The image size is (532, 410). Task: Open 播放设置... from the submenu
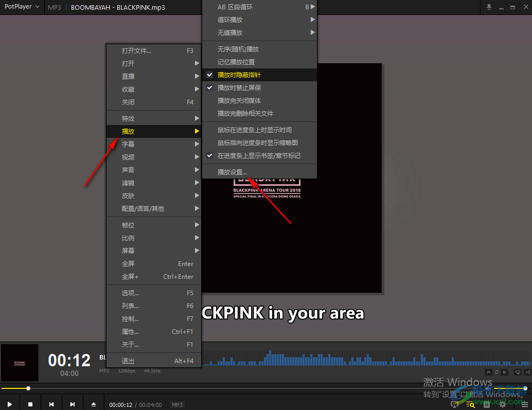tap(259, 172)
